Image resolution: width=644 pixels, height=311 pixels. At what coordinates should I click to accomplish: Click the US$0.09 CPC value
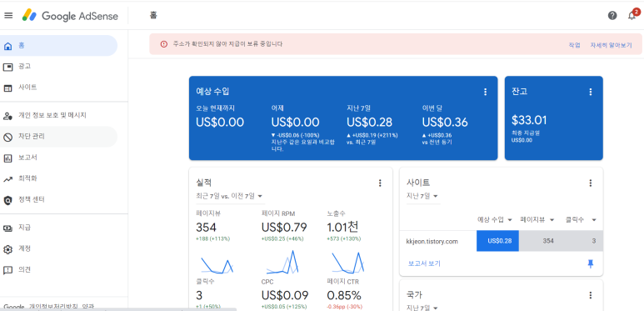tap(285, 295)
